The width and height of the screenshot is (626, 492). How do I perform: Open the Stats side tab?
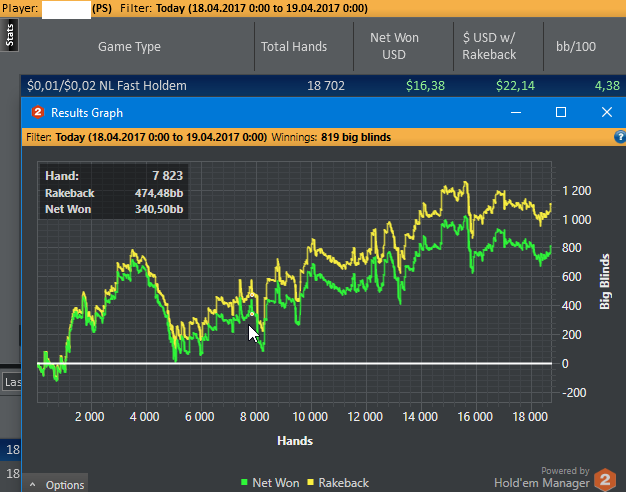tap(9, 36)
